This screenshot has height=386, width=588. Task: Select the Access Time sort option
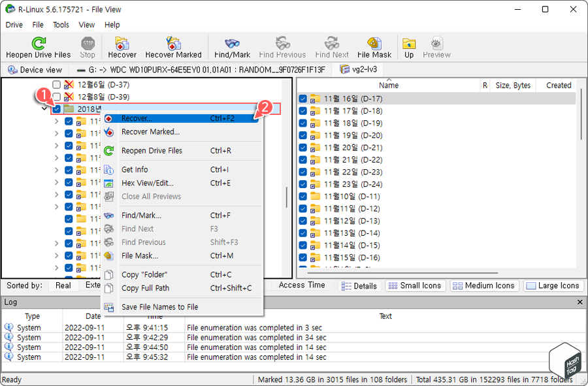pos(301,285)
